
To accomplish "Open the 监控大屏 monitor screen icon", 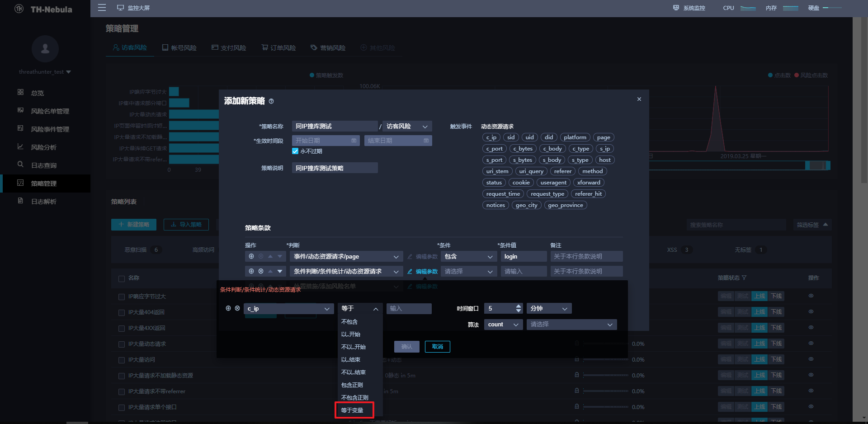I will click(x=120, y=8).
